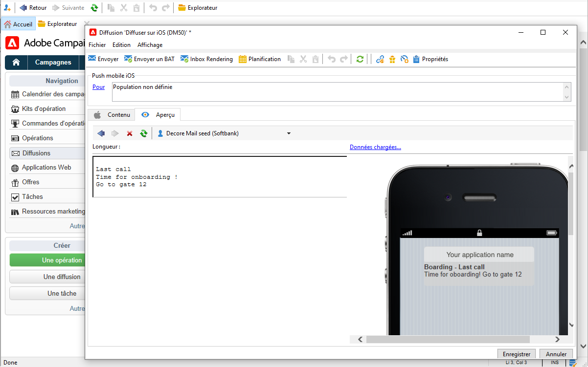
Task: Click the paste icon in delivery toolbar
Action: pyautogui.click(x=316, y=59)
